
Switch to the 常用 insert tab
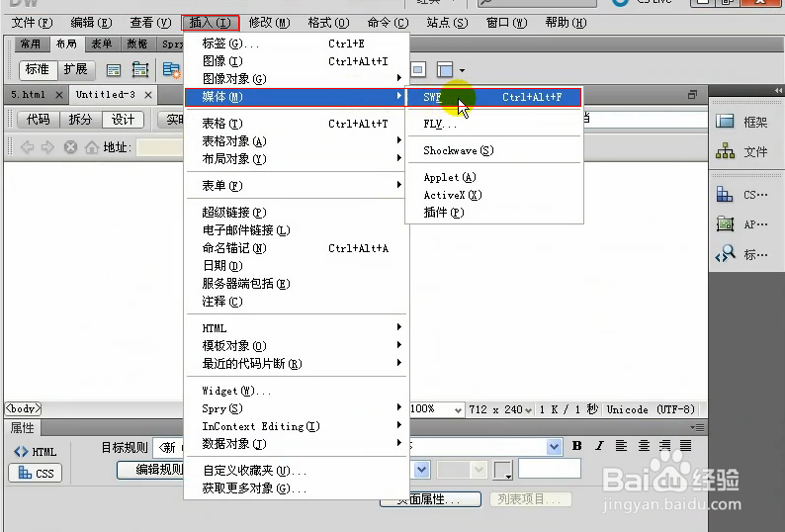pyautogui.click(x=31, y=44)
